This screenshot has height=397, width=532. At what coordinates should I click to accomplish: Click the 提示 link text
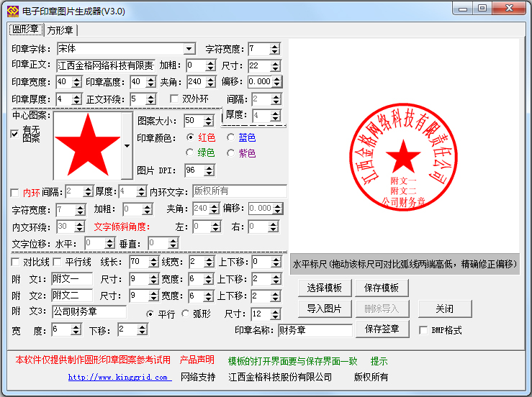point(379,361)
